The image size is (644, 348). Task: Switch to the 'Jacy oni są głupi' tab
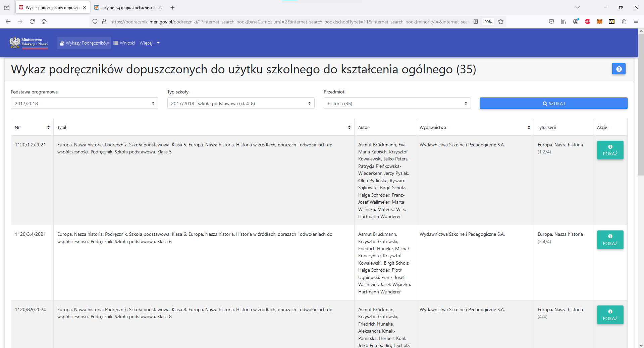[x=127, y=7]
